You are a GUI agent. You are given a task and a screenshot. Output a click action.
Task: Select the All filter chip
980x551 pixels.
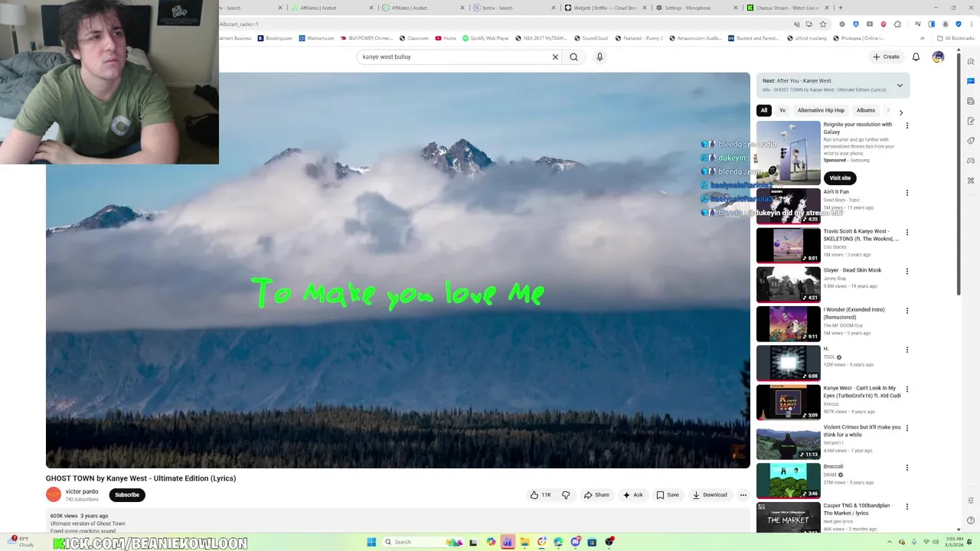coord(764,110)
